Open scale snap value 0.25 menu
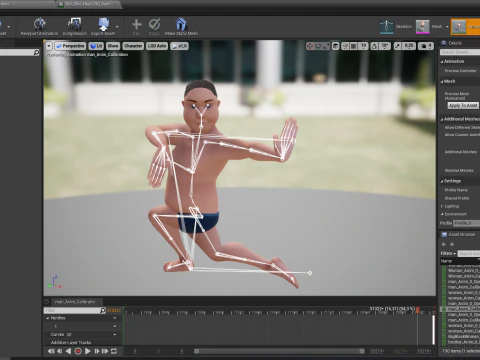This screenshot has width=480, height=360. tap(409, 46)
